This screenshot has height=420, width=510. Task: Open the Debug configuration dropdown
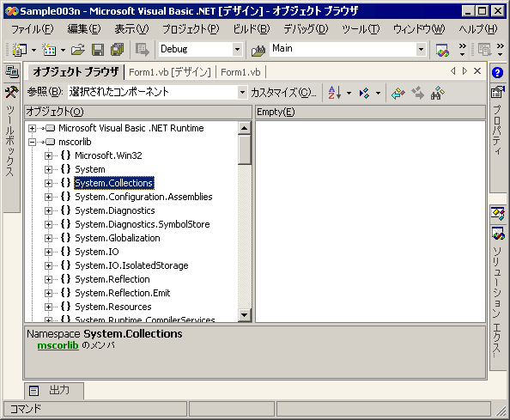coord(238,50)
